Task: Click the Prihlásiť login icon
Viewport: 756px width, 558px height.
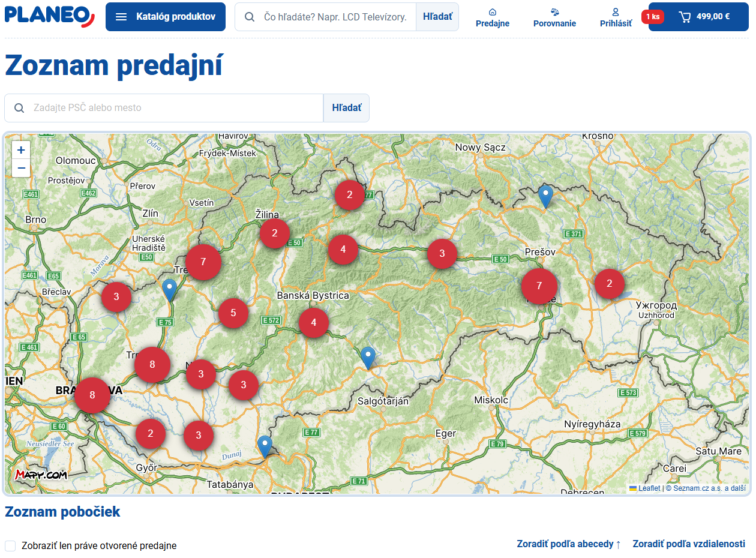Action: click(616, 17)
